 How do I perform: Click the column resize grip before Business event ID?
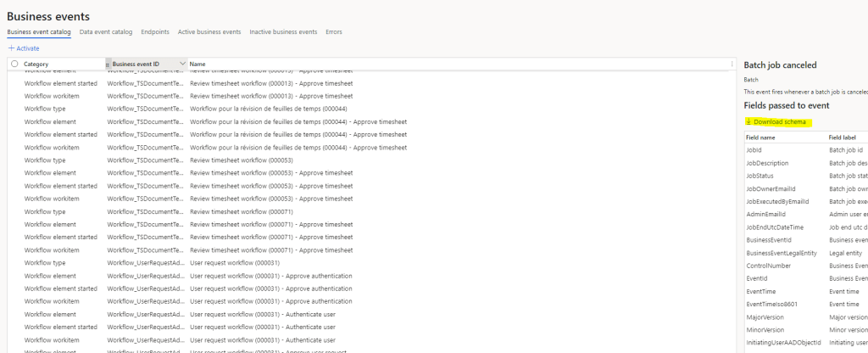(108, 64)
